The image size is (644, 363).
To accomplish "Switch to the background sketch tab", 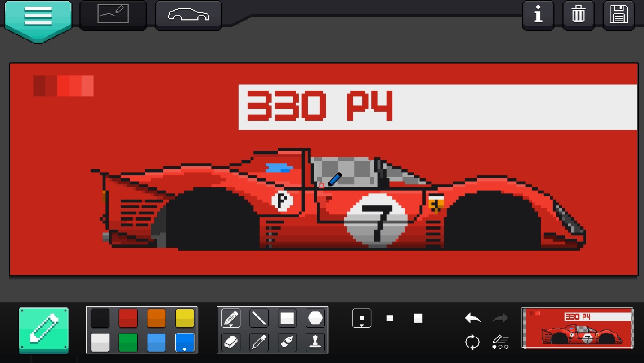I will pos(113,15).
